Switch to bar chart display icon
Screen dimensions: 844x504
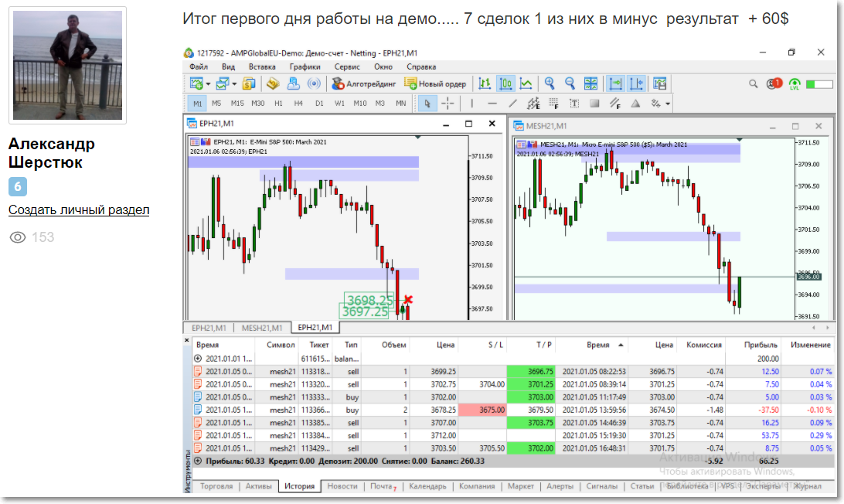pos(485,83)
